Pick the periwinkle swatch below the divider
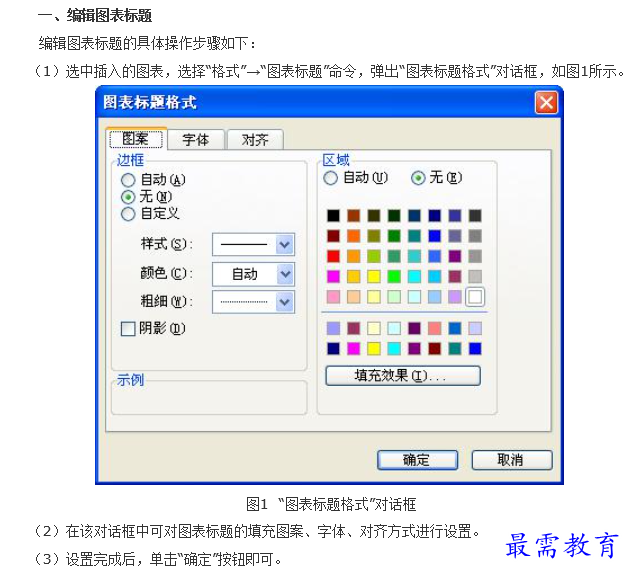Screen dimensions: 627x577 click(333, 328)
